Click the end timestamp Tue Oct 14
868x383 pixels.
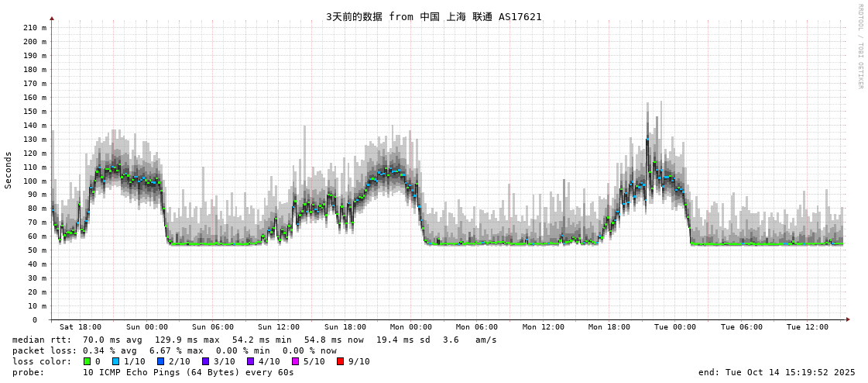point(777,372)
